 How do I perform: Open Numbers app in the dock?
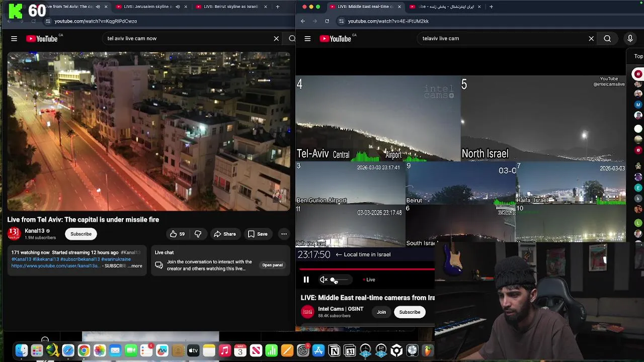coord(272,350)
